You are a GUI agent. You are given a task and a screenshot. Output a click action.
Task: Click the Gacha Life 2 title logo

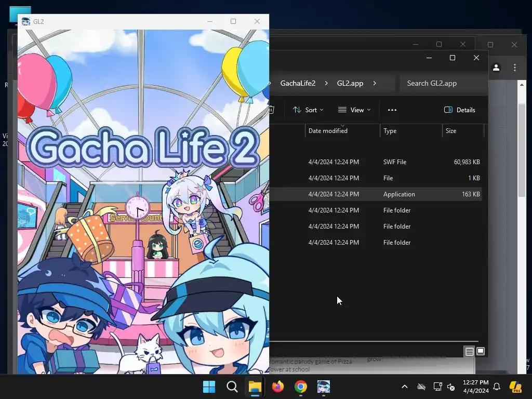coord(143,148)
